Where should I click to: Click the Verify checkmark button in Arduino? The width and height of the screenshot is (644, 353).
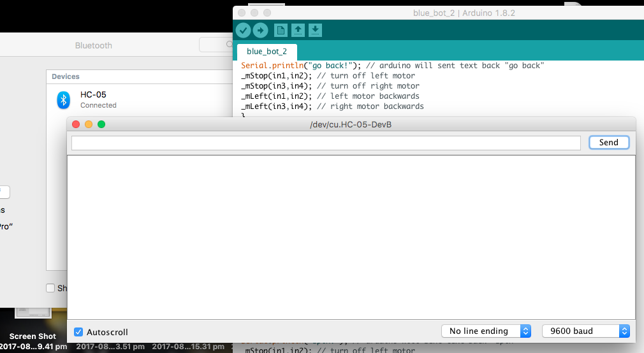243,30
